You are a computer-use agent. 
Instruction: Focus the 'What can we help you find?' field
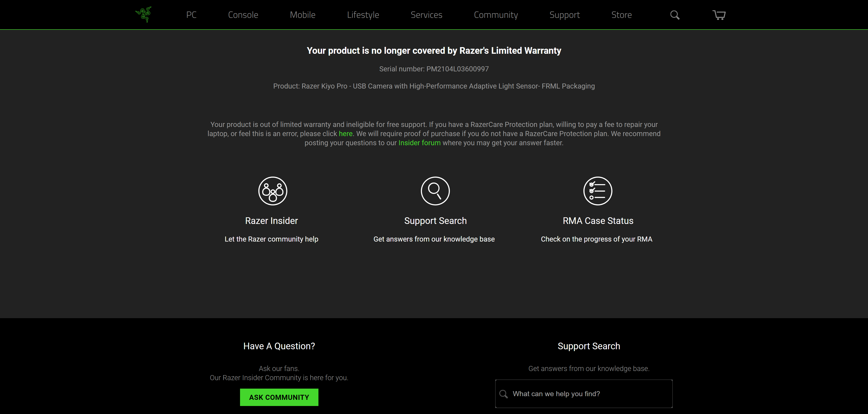(584, 394)
